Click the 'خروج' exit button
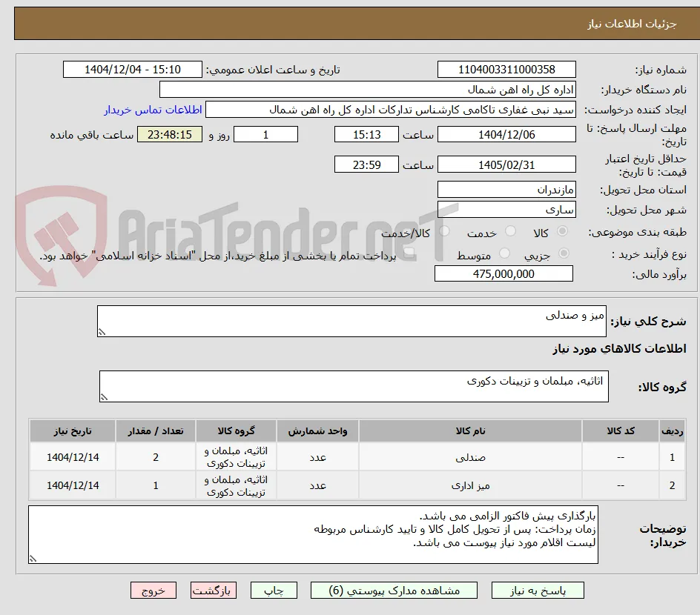Viewport: 700px width, 615px height. tap(153, 590)
